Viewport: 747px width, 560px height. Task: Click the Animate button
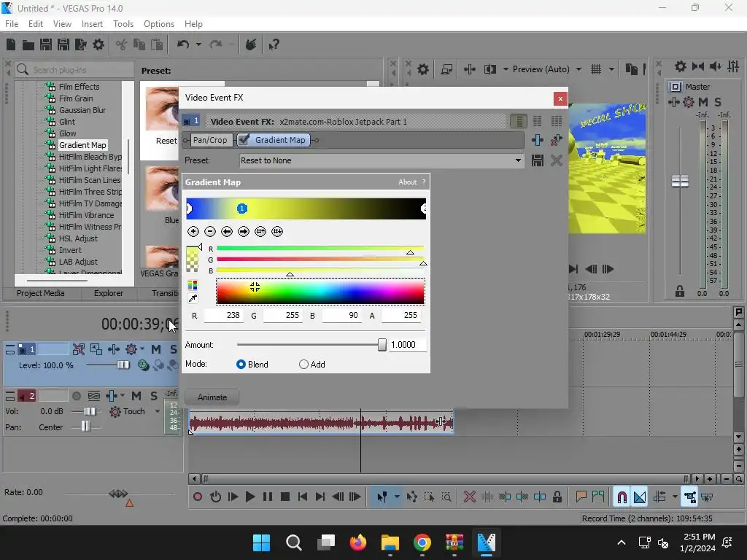coord(212,397)
